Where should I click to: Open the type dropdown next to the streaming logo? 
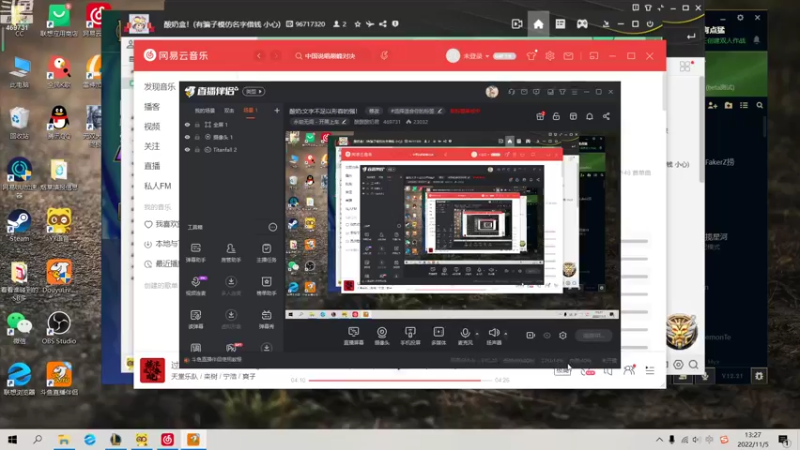[254, 92]
